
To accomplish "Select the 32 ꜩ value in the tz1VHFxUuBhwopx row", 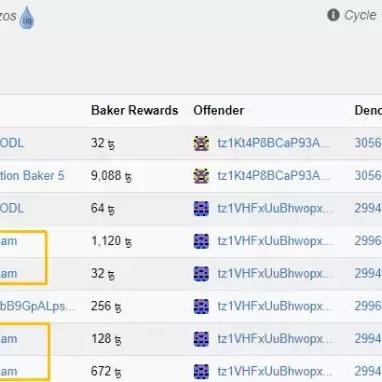I will [x=103, y=274].
